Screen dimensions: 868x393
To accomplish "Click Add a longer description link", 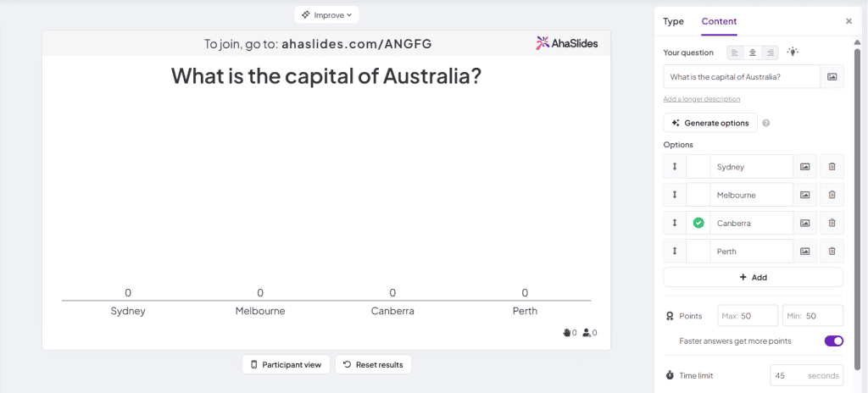I will click(x=701, y=99).
